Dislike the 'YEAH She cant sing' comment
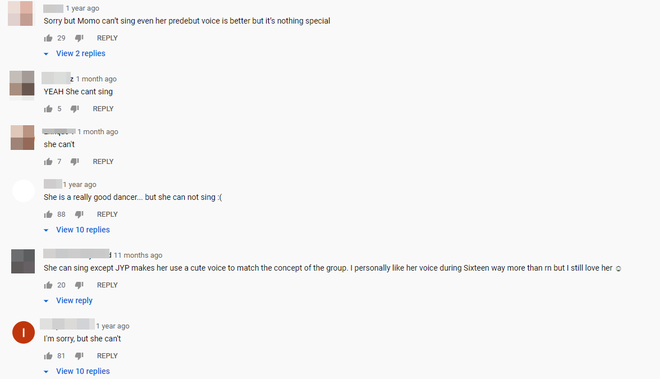The width and height of the screenshot is (660, 379). click(x=75, y=109)
